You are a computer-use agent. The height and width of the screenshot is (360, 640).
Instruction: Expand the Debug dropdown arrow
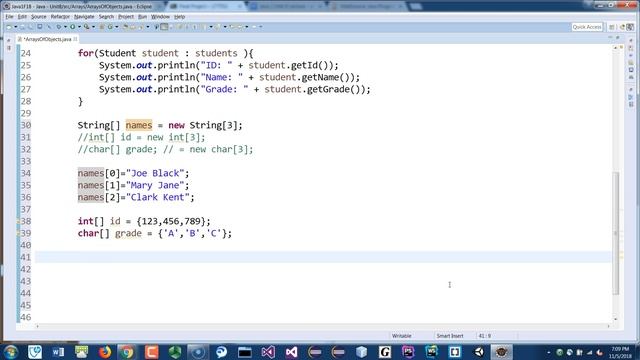(x=65, y=27)
